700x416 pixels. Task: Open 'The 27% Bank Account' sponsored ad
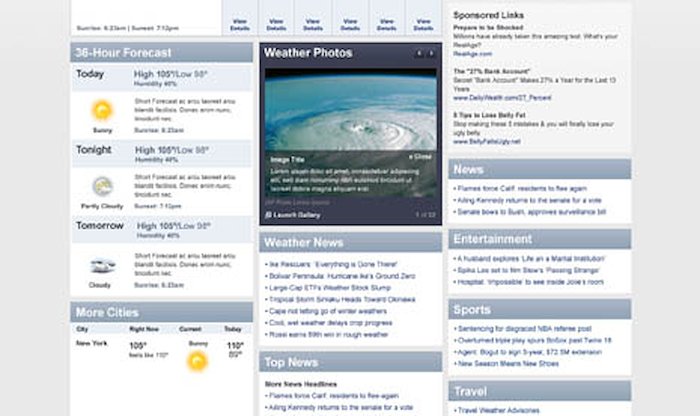click(x=492, y=71)
